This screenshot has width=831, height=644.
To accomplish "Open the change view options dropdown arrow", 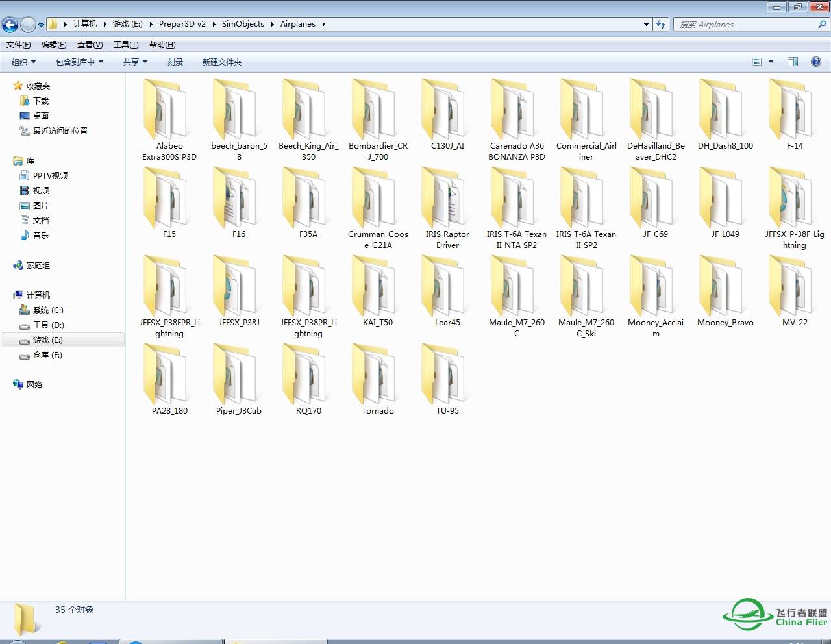I will pyautogui.click(x=771, y=62).
